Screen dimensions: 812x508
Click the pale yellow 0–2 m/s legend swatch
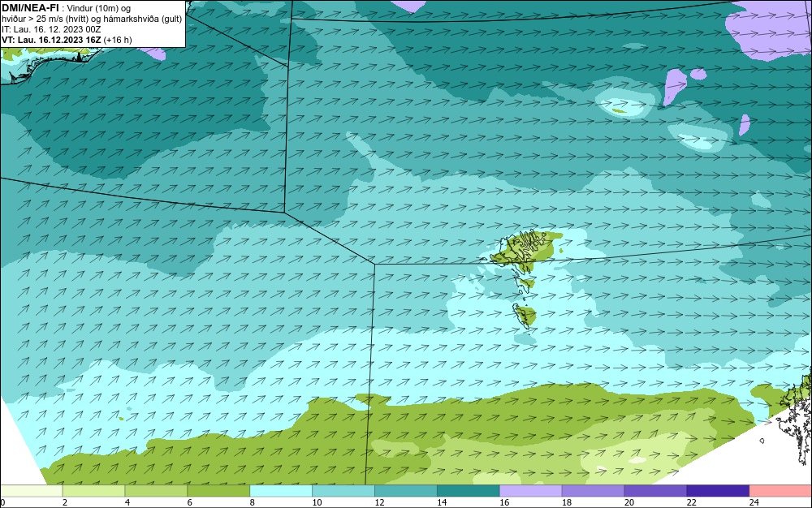coord(31,491)
